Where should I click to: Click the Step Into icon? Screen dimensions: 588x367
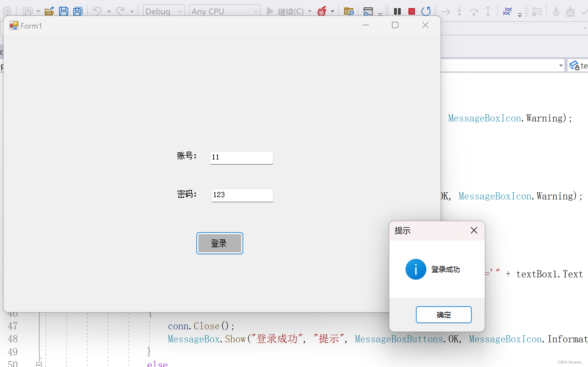[x=459, y=11]
